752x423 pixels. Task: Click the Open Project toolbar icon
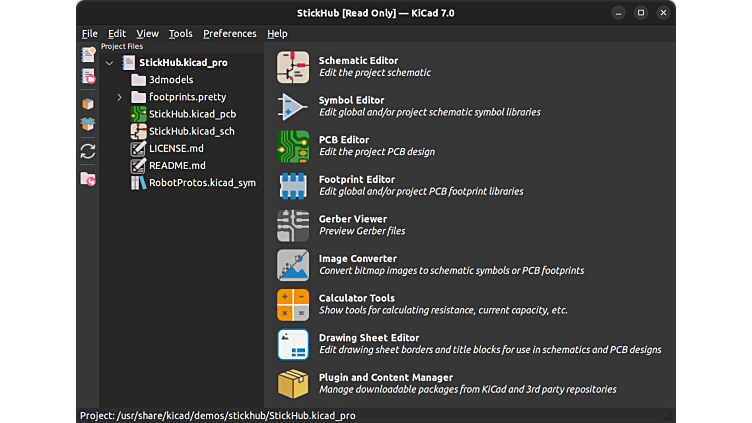[88, 76]
